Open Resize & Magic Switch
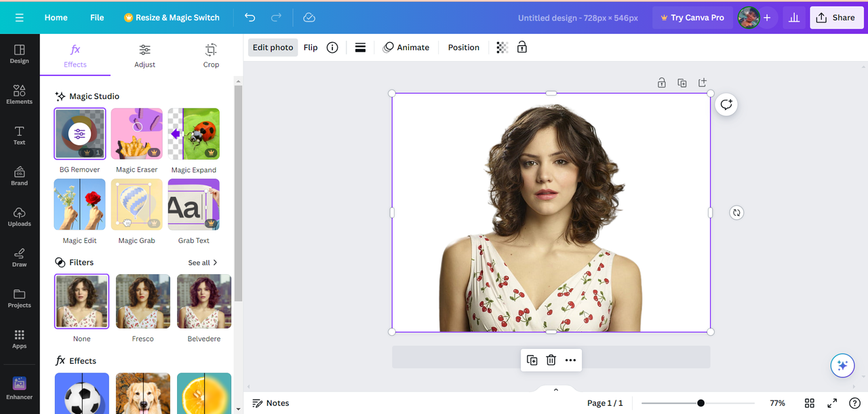 [x=172, y=18]
